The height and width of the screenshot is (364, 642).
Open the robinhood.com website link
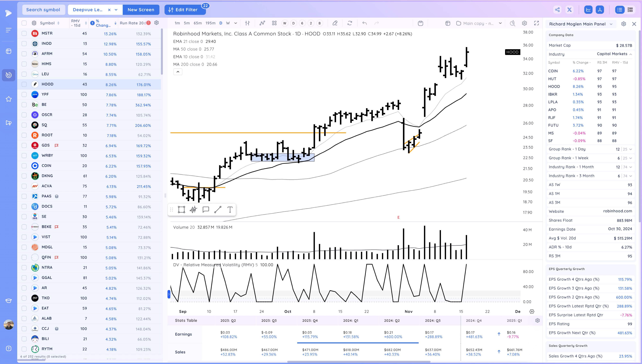617,211
